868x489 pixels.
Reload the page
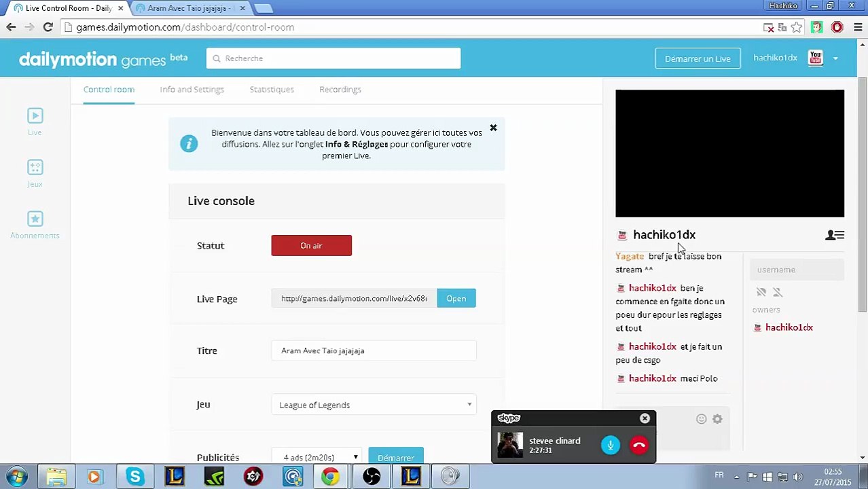pyautogui.click(x=48, y=27)
